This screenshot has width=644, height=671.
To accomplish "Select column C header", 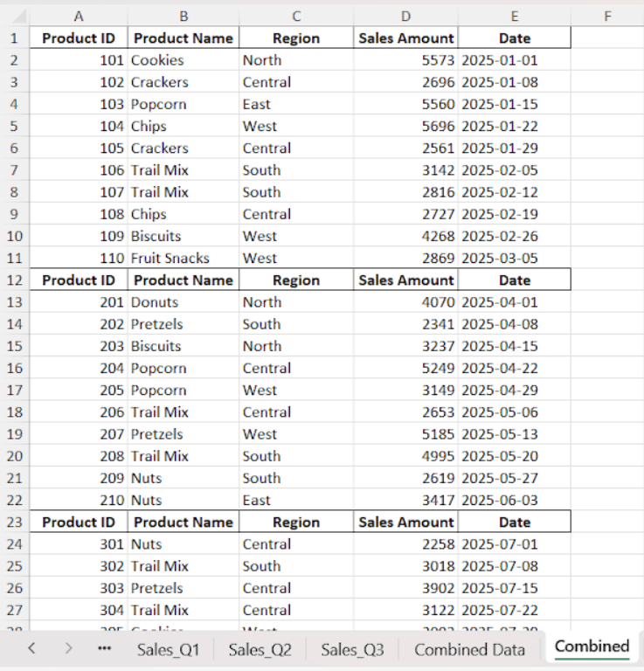I will [296, 17].
